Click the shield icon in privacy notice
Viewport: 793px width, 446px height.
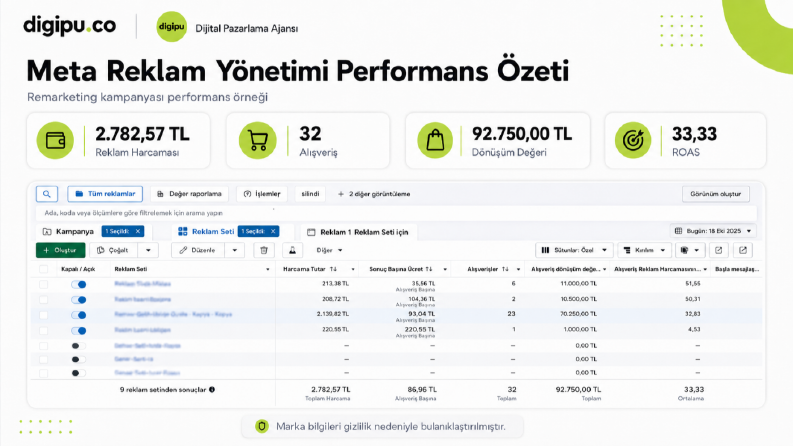pos(261,426)
